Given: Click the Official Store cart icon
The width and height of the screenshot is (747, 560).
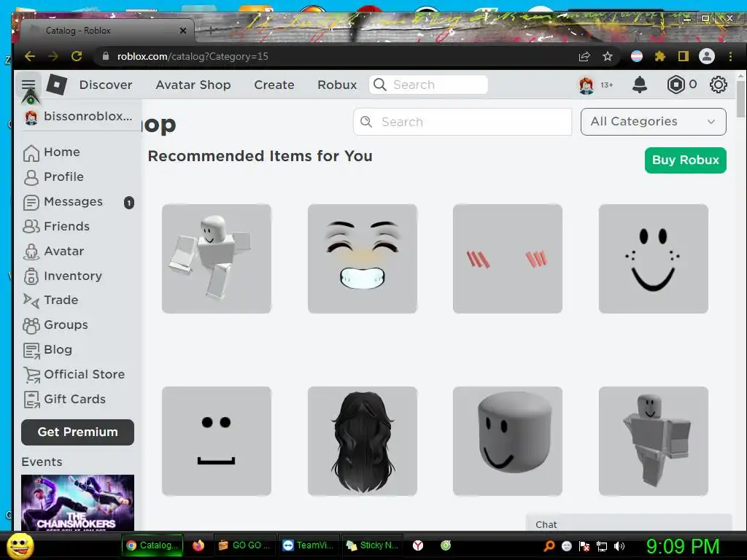Looking at the screenshot, I should (31, 376).
